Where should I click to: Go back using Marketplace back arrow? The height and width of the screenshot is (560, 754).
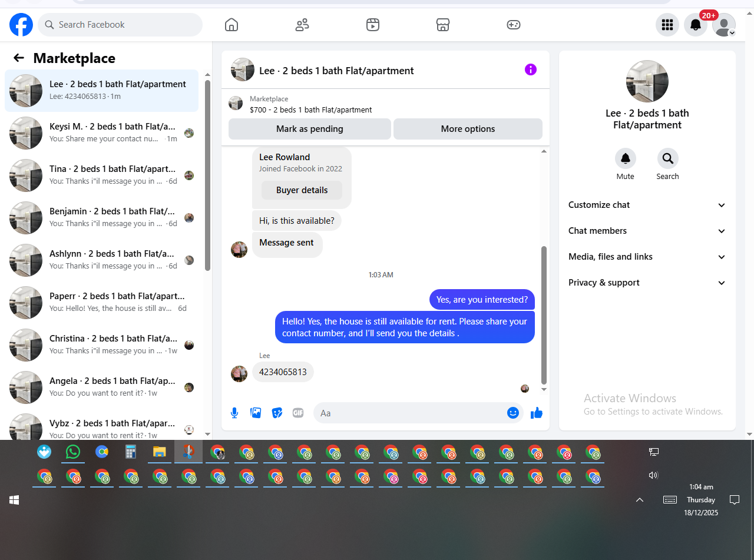point(19,58)
